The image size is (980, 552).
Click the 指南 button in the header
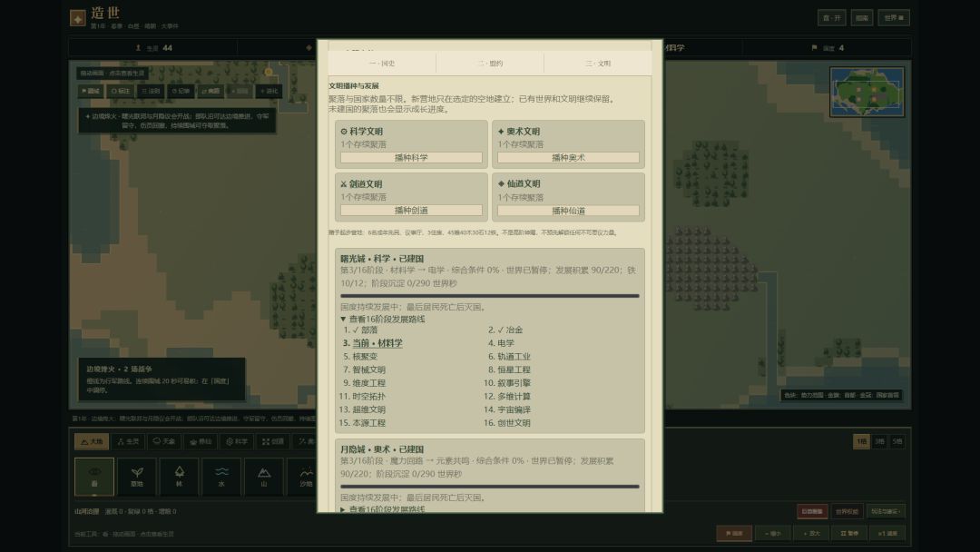[862, 17]
